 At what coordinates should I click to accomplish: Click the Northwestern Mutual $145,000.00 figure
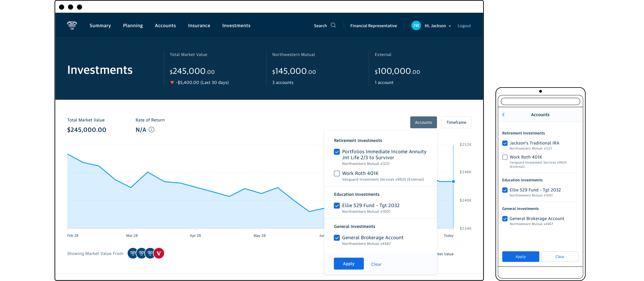pyautogui.click(x=294, y=71)
